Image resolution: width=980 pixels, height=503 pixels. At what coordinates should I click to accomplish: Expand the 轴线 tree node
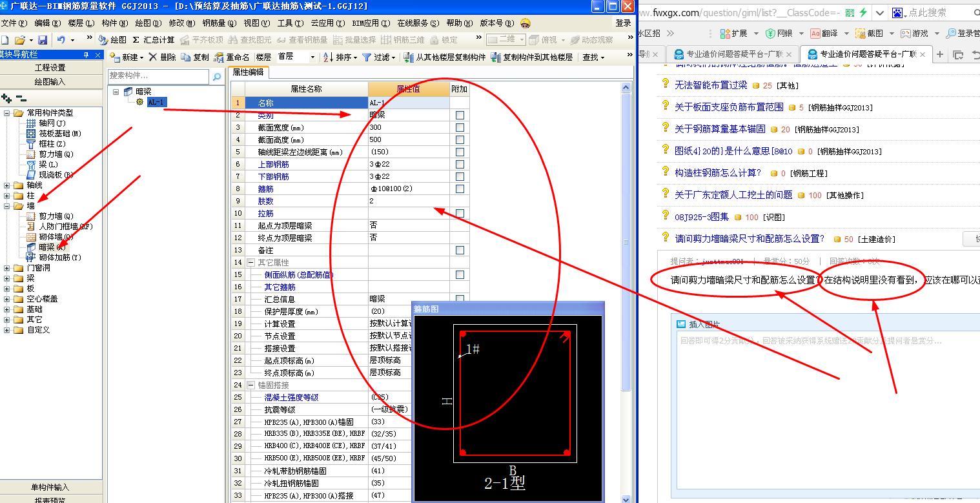click(7, 185)
